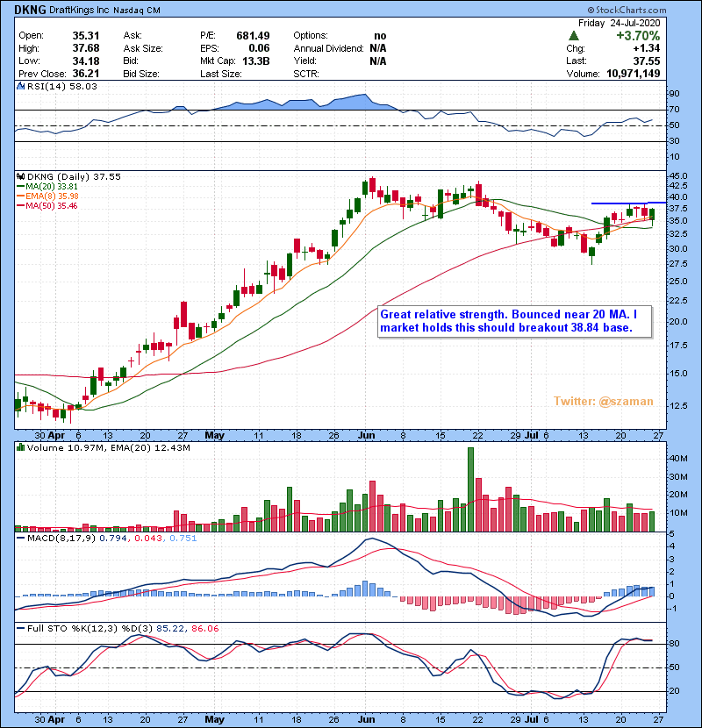Click the P/E value 681.49
Screen dimensions: 702x728
coord(253,36)
